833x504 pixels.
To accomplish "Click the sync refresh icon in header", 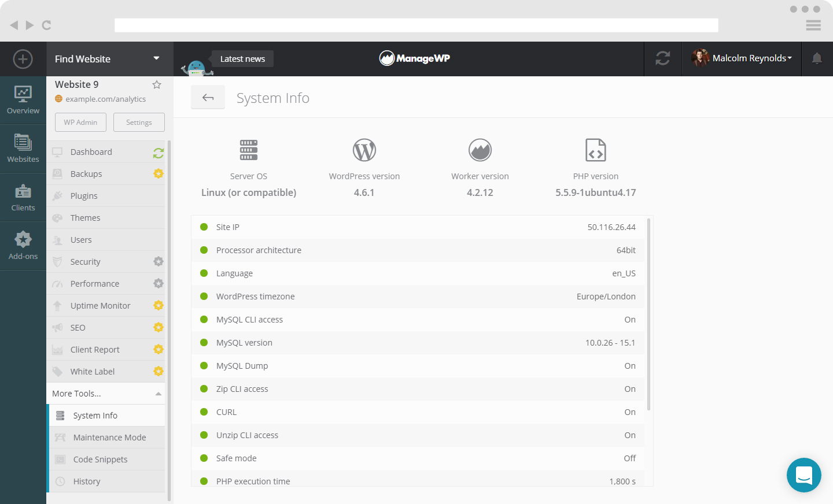I will click(x=663, y=58).
